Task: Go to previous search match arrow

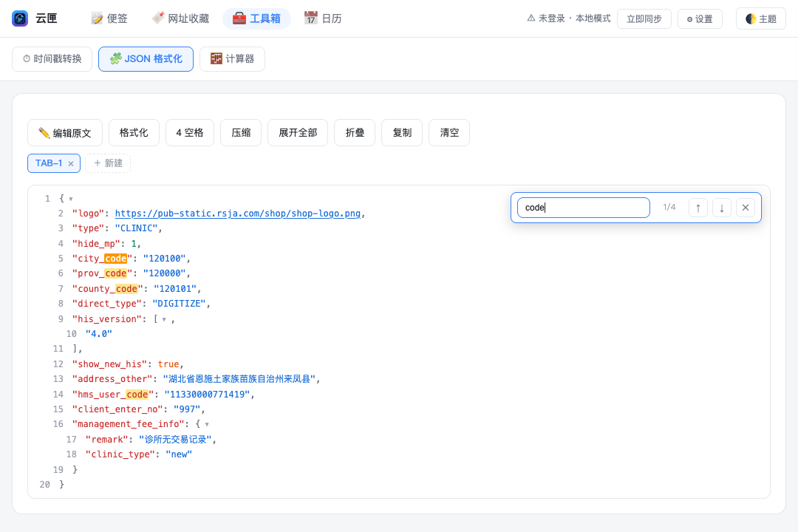Action: 698,208
